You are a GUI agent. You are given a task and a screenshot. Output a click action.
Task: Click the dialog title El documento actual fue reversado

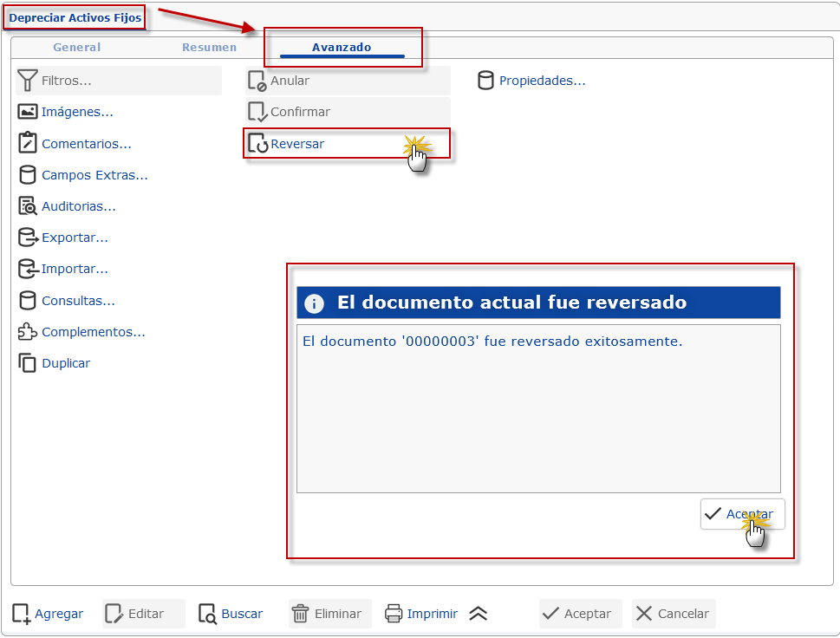511,303
